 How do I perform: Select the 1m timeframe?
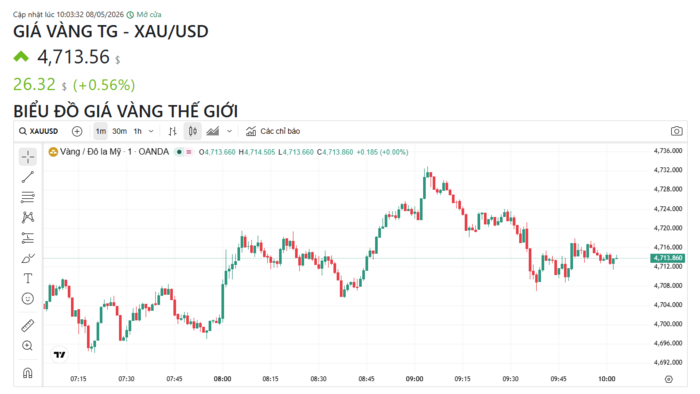click(100, 131)
